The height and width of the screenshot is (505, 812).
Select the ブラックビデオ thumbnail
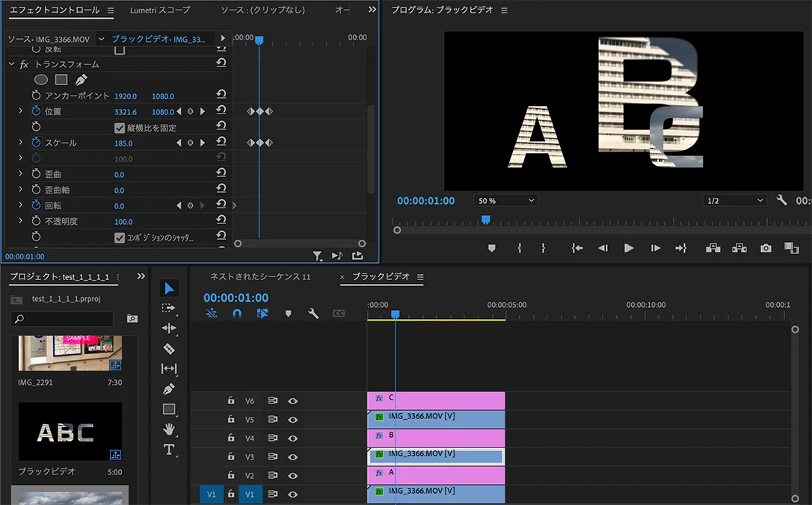[x=70, y=432]
